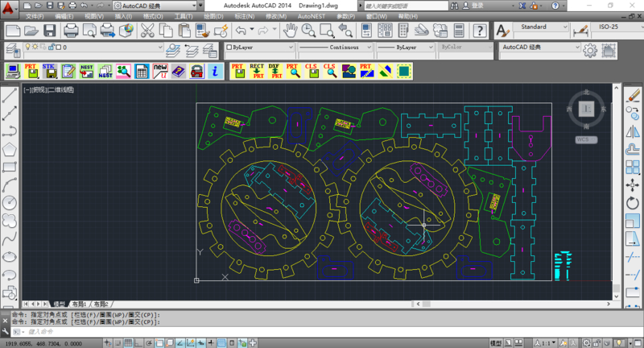Toggle the 模型 model space status button

(497, 342)
